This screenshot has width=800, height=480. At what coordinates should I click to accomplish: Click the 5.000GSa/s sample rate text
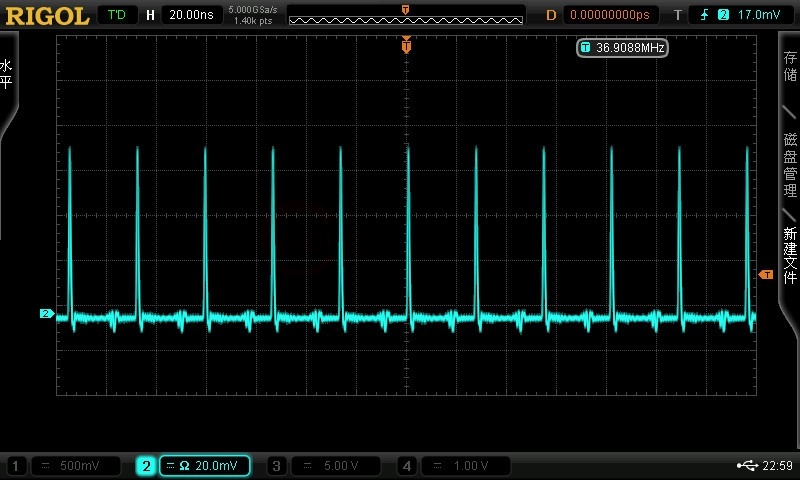tap(253, 10)
